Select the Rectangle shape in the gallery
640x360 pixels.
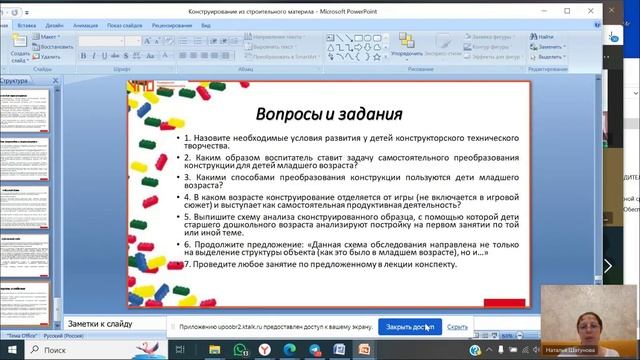click(x=358, y=38)
